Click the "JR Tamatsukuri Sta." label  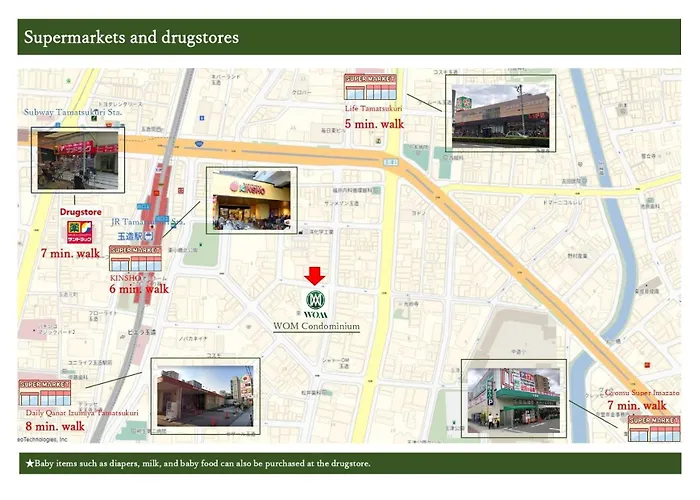pos(148,222)
